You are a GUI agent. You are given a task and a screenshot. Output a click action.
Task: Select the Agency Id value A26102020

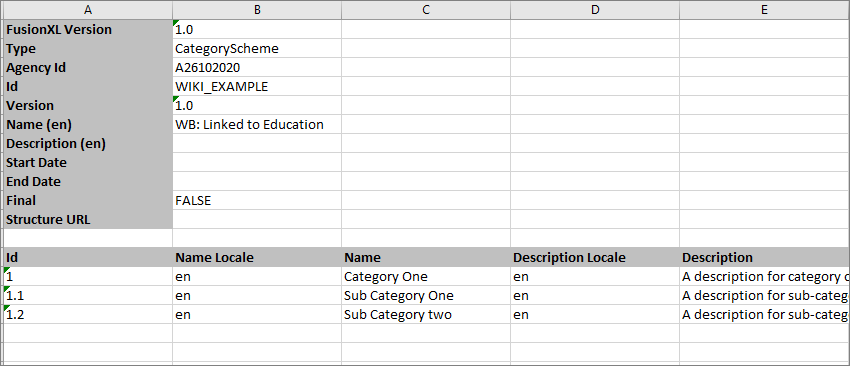tap(257, 68)
